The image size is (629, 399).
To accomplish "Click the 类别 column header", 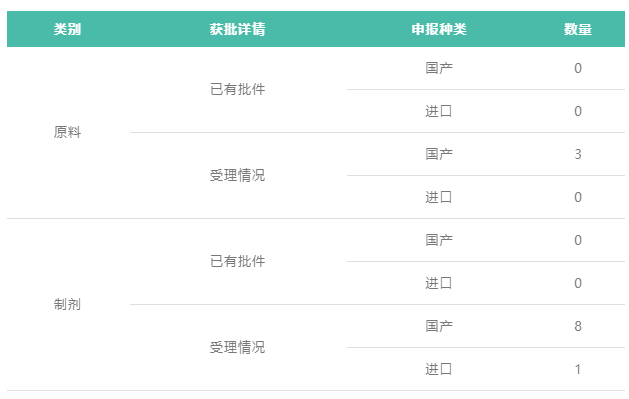I will click(67, 29).
